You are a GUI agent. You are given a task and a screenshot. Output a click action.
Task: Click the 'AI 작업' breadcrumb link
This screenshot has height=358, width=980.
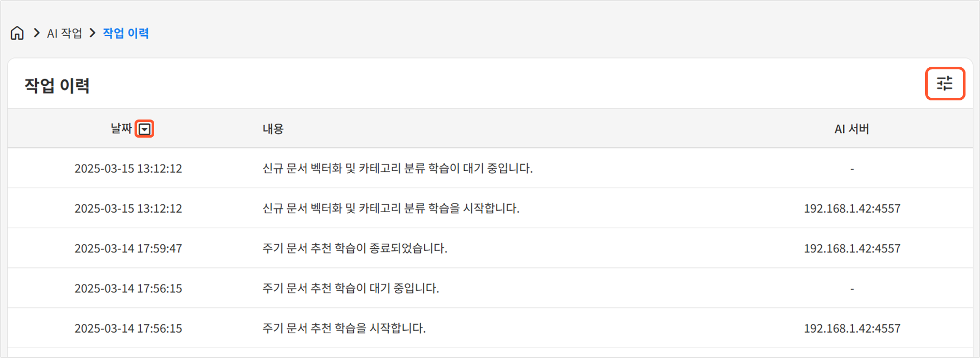pyautogui.click(x=65, y=34)
